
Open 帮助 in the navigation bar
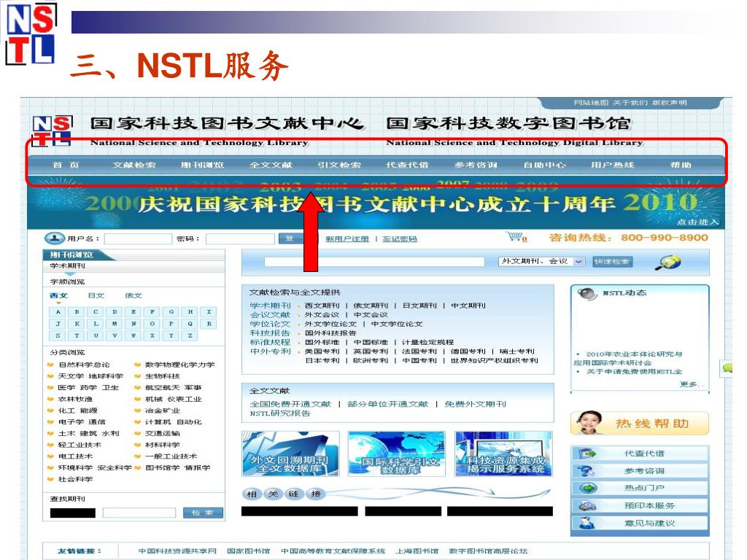pyautogui.click(x=681, y=166)
